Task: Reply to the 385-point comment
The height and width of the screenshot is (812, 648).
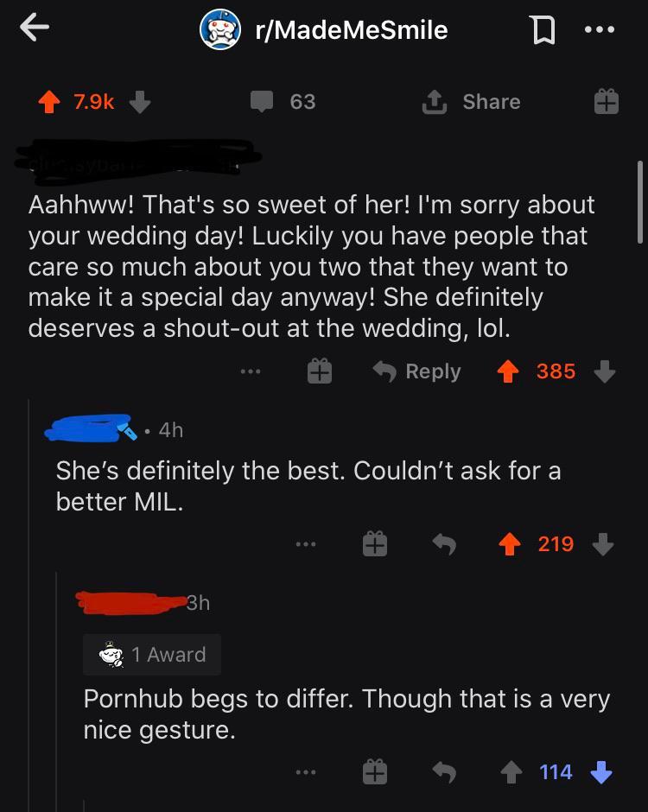Action: 416,371
